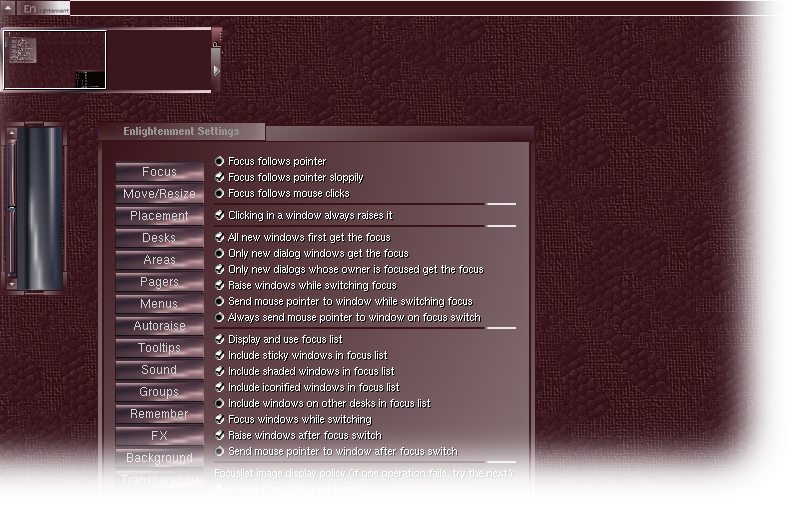This screenshot has height=525, width=800.
Task: Select the first desktop thumbnail in the pager
Action: coord(55,60)
